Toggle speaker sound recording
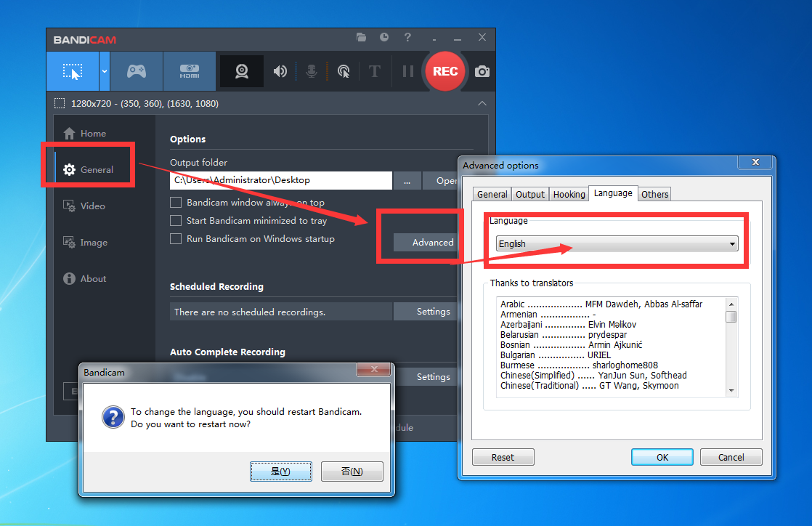812x526 pixels. 280,71
